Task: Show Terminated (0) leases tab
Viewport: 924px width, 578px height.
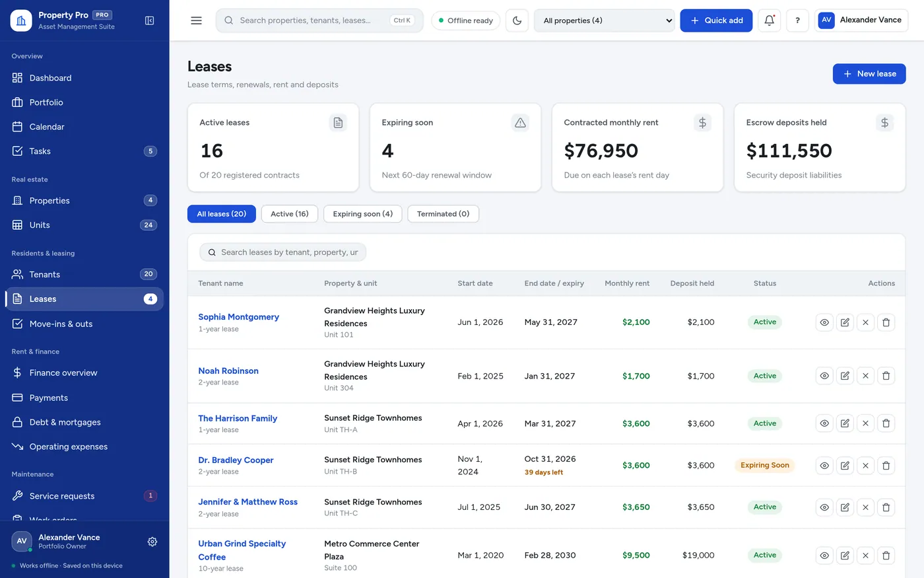Action: point(443,214)
